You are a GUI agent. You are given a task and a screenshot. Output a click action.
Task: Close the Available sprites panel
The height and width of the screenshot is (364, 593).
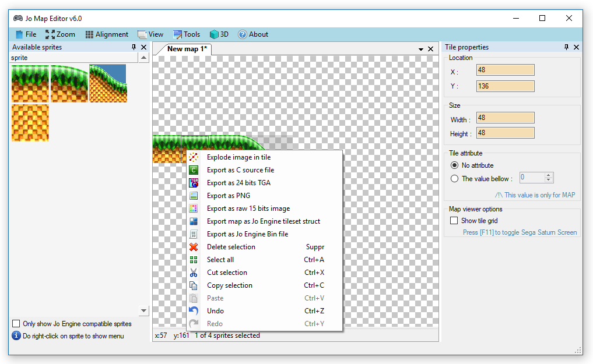pyautogui.click(x=143, y=47)
